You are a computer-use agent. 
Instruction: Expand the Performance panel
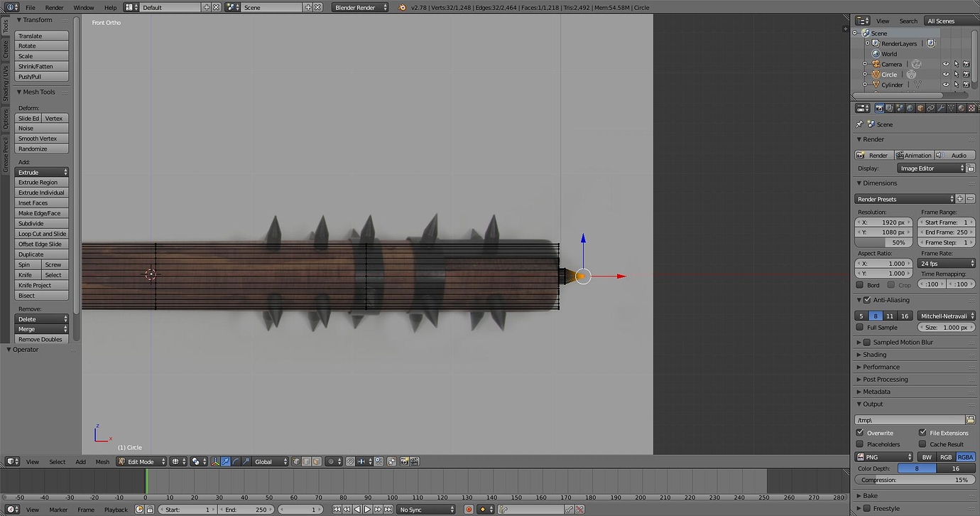(881, 367)
